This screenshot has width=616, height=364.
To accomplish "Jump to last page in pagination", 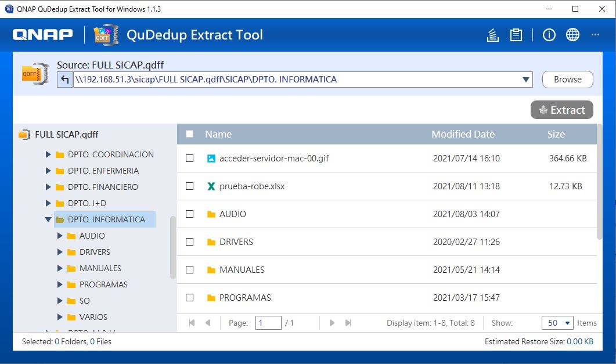I will (x=348, y=323).
